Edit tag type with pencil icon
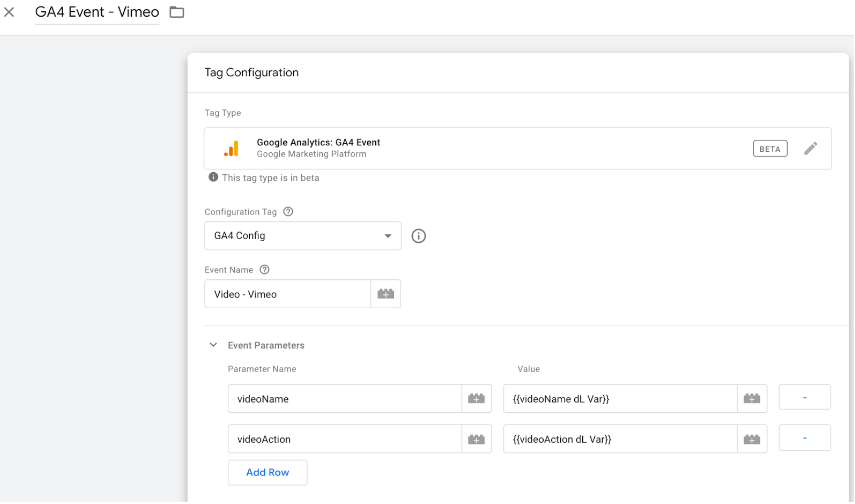 [810, 148]
